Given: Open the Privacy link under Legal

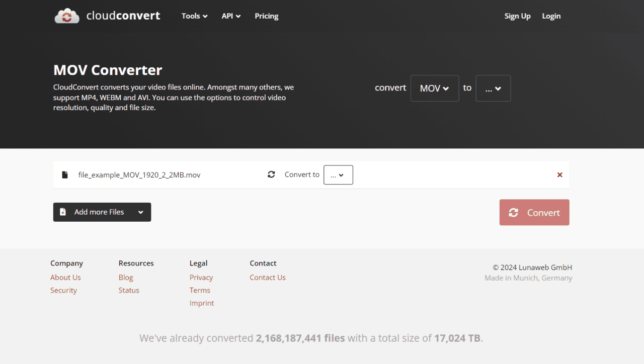Looking at the screenshot, I should click(201, 278).
